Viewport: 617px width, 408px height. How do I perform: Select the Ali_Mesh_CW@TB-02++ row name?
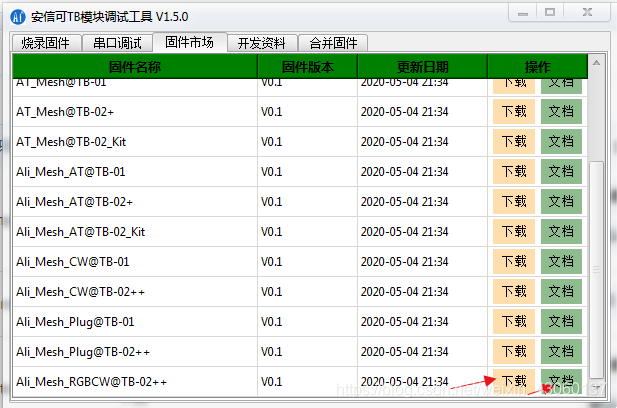point(80,292)
